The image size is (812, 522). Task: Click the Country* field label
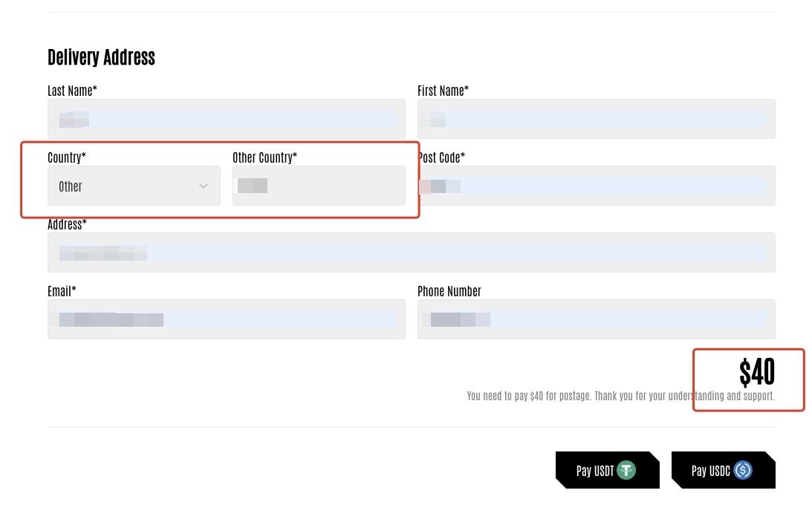(67, 157)
